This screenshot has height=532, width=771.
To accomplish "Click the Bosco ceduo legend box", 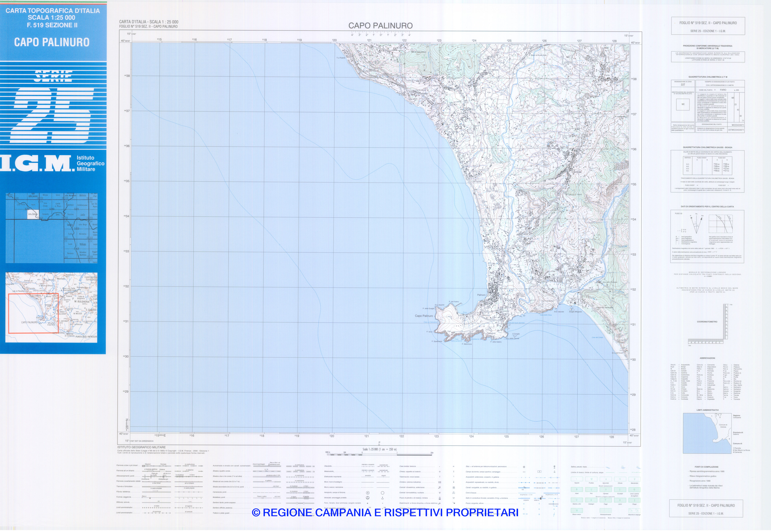I will pos(577,510).
